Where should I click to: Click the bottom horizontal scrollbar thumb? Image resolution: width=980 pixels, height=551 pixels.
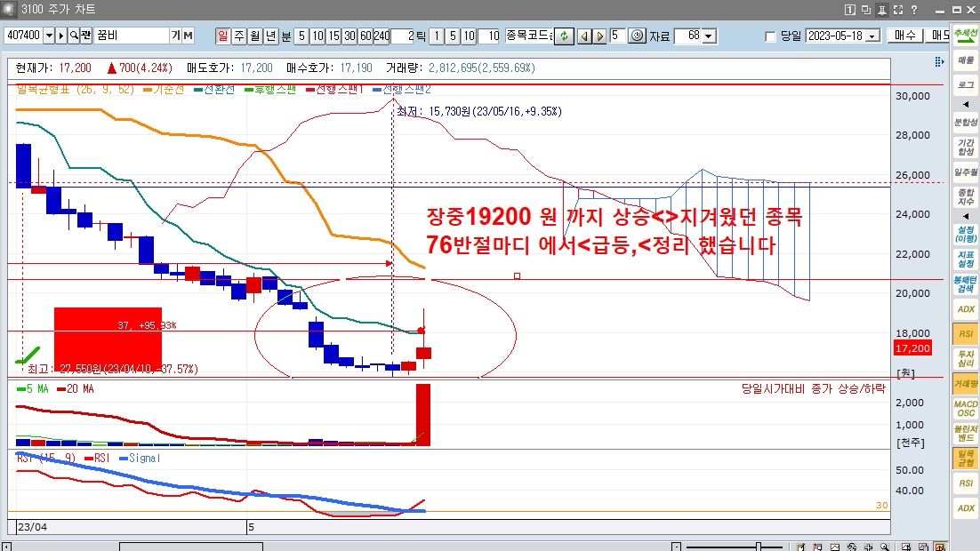tap(191, 547)
